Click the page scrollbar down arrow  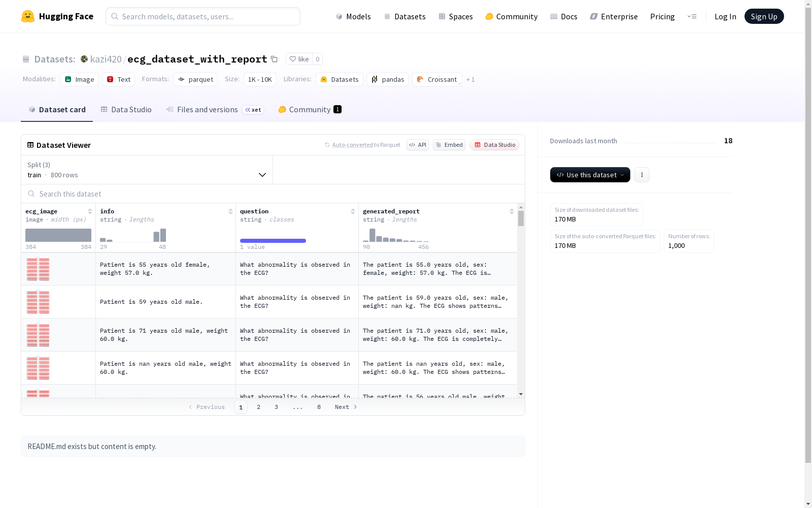pyautogui.click(x=808, y=503)
